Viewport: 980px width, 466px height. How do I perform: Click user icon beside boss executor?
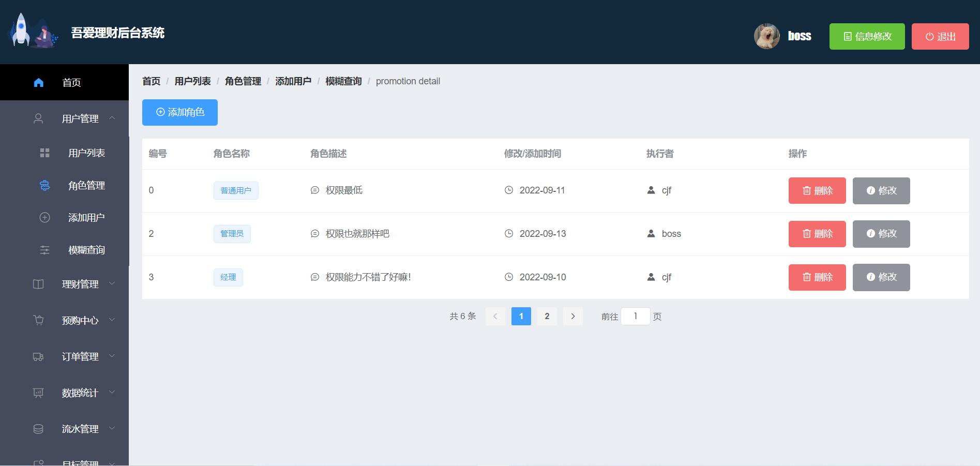(651, 233)
